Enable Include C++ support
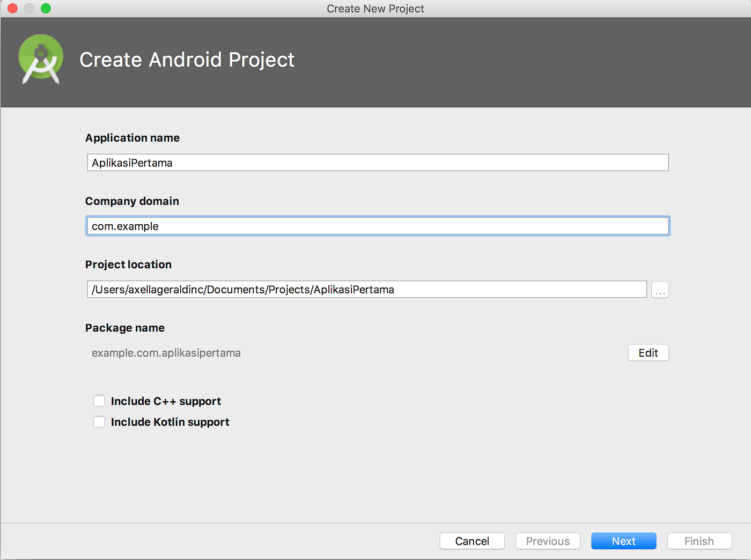Viewport: 751px width, 560px height. 99,401
